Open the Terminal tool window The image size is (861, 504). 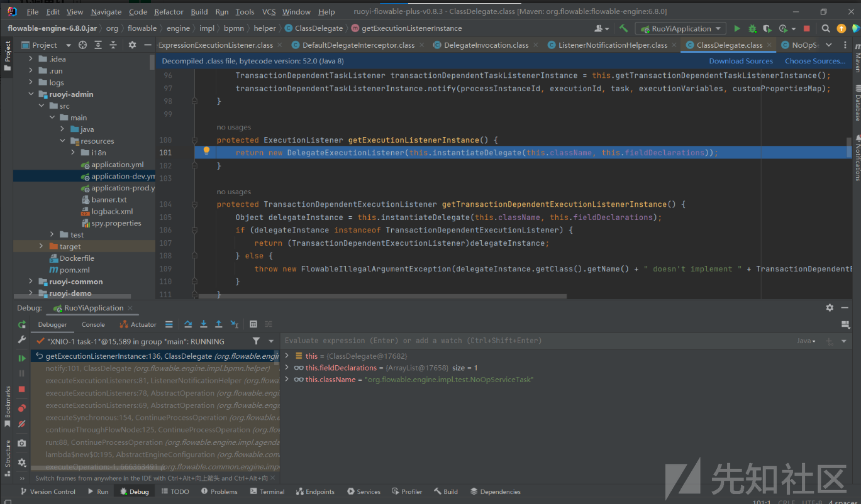tap(266, 491)
